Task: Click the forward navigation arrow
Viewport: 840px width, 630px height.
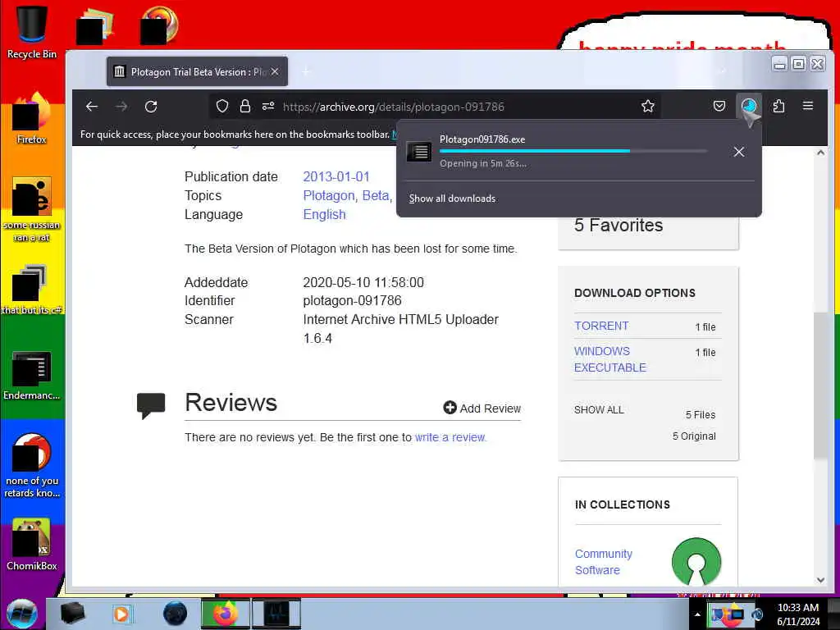Action: [x=121, y=107]
